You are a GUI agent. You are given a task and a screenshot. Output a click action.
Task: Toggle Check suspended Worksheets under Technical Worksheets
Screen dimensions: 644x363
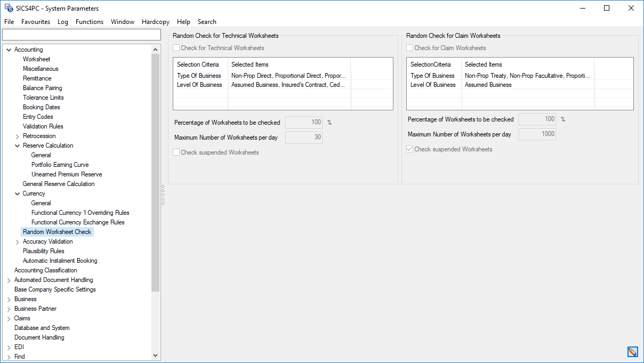(176, 152)
